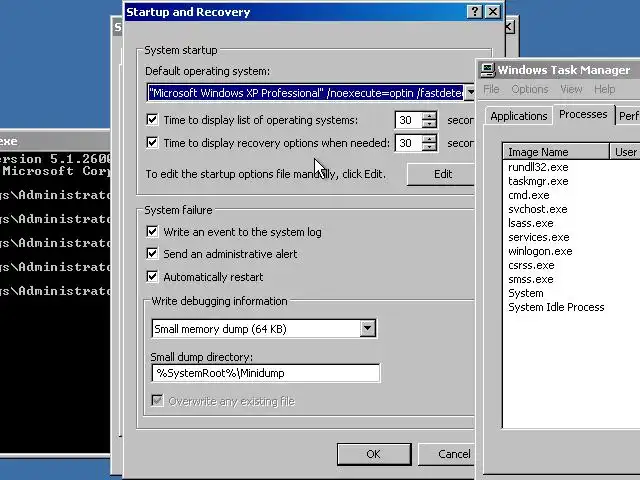Decrease operating systems list time spinner

pos(429,124)
